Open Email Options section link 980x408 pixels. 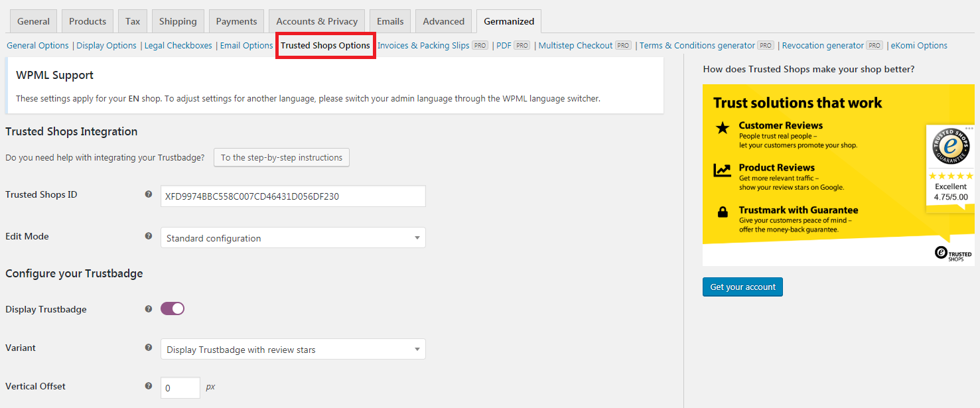coord(247,46)
